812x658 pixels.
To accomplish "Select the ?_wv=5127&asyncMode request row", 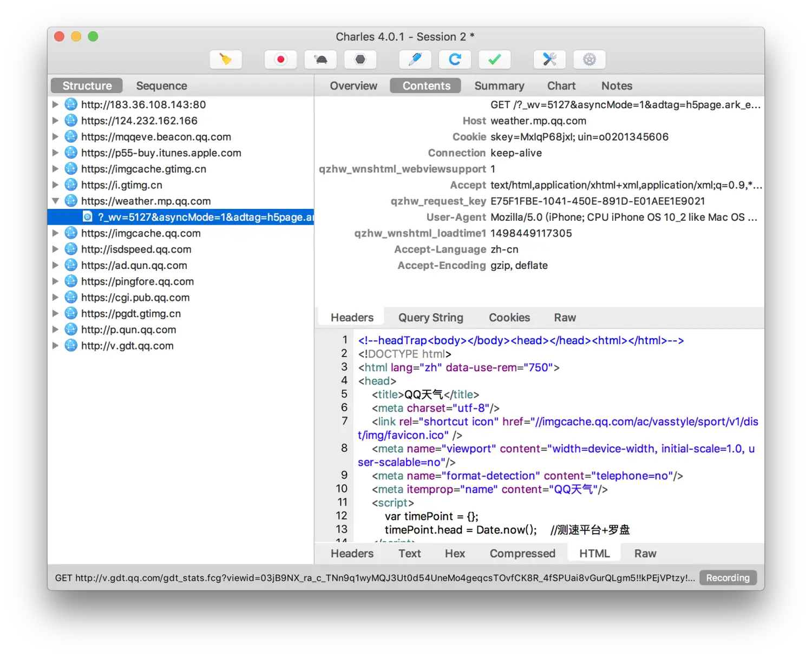I will click(x=181, y=217).
